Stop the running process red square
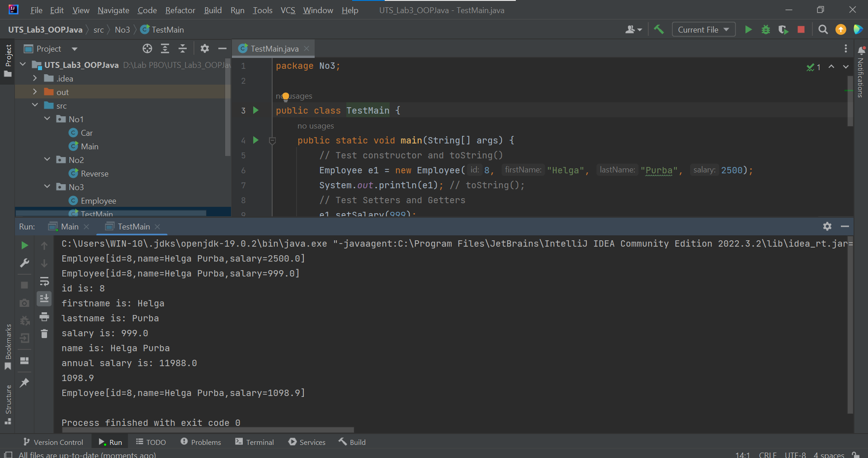 (x=801, y=29)
